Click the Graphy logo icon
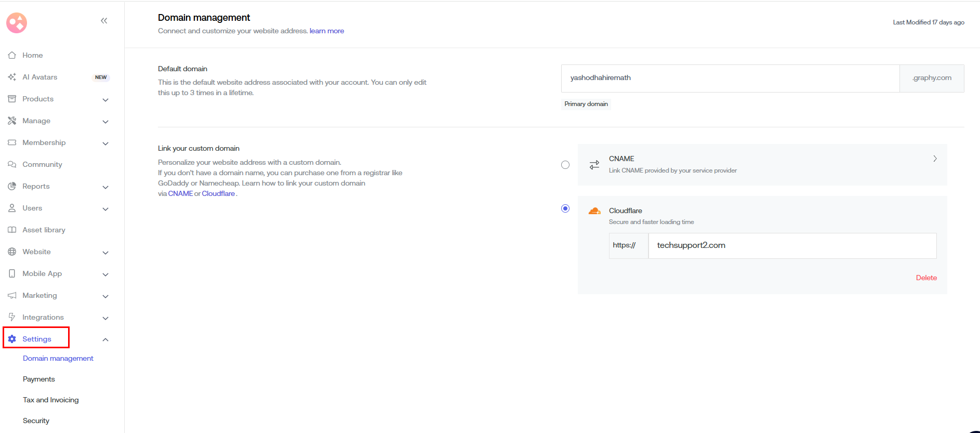The height and width of the screenshot is (433, 980). click(x=17, y=23)
